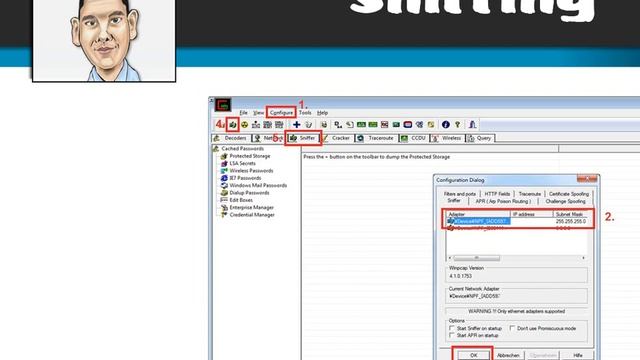Switch to the Cracker main tab
The height and width of the screenshot is (360, 640).
337,138
